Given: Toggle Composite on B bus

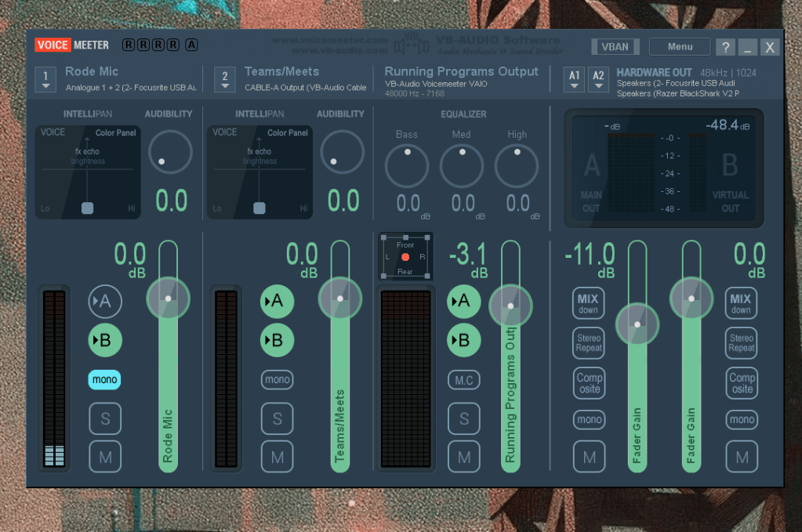Looking at the screenshot, I should (742, 383).
